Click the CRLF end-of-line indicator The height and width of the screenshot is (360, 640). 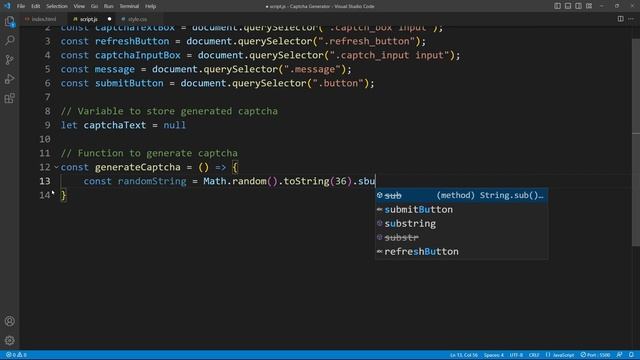tap(534, 355)
